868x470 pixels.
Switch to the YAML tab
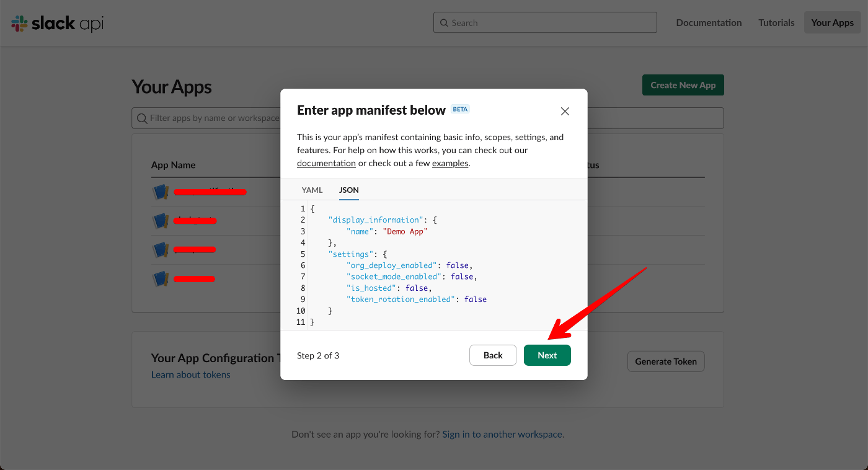point(312,190)
